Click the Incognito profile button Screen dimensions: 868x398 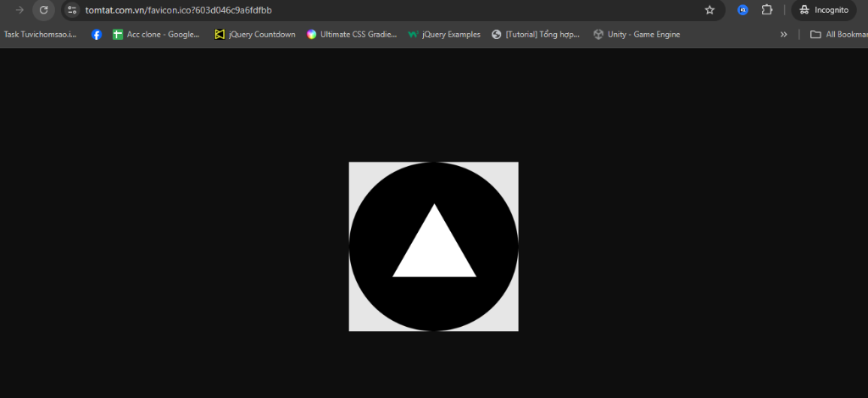(824, 10)
